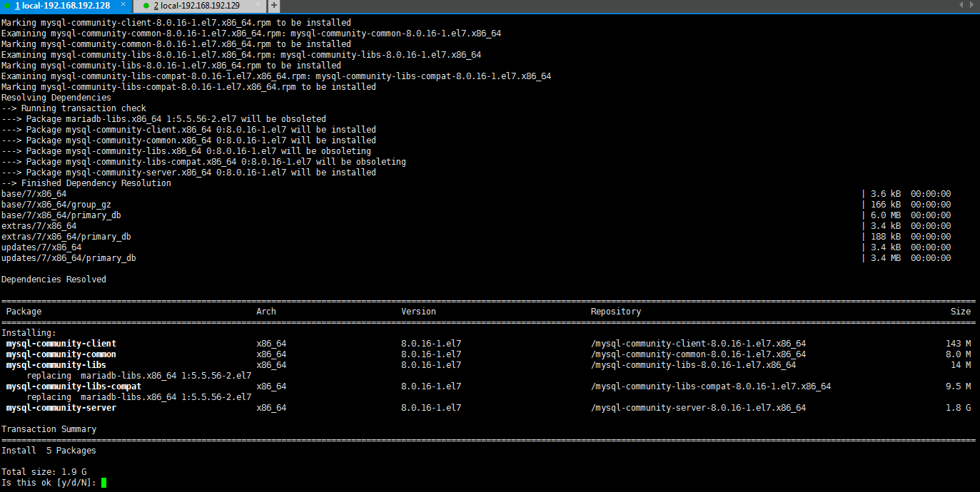Select size value '1.8 G'

point(958,408)
